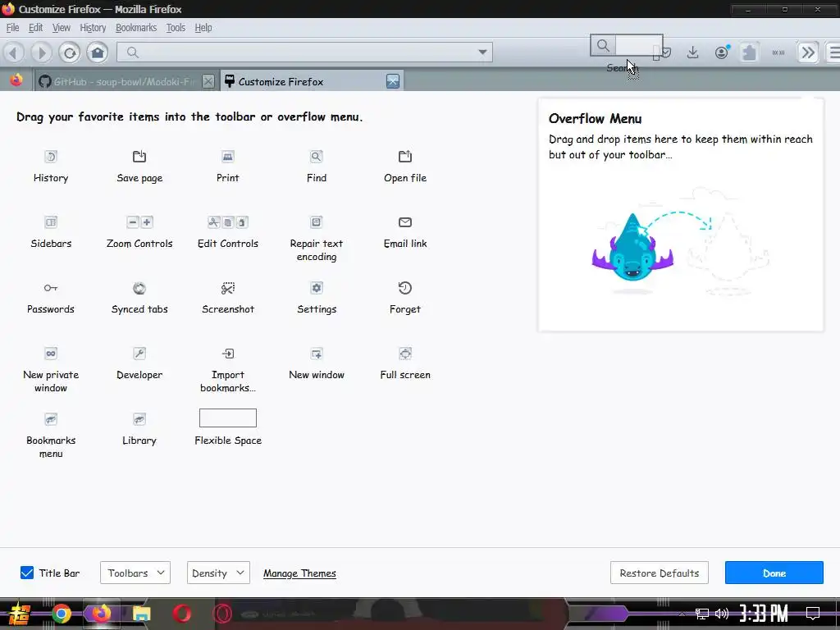840x630 pixels.
Task: Open the File menu
Action: [x=13, y=28]
